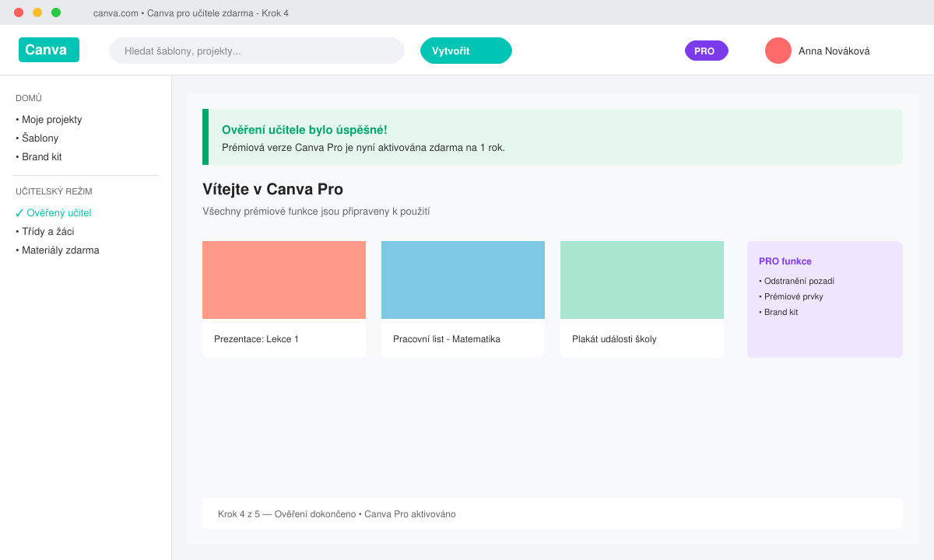Open Anna Nováková's profile avatar
The image size is (934, 560).
click(x=778, y=51)
